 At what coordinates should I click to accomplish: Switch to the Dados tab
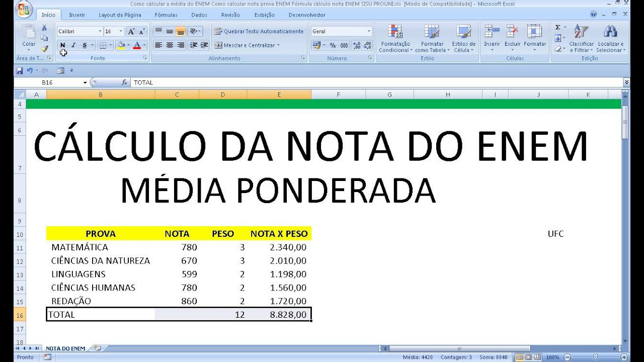[x=199, y=15]
